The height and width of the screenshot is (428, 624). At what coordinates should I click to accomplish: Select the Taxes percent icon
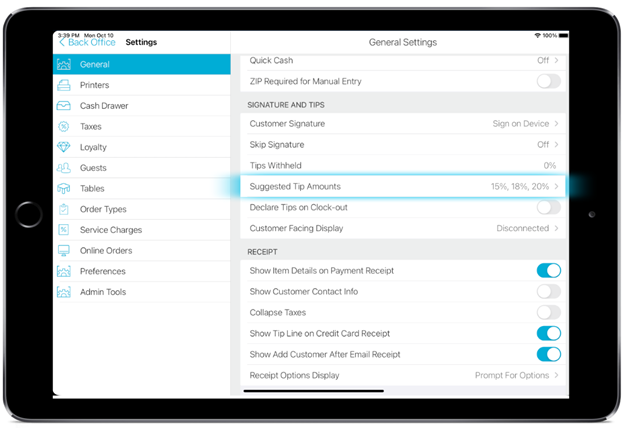64,127
